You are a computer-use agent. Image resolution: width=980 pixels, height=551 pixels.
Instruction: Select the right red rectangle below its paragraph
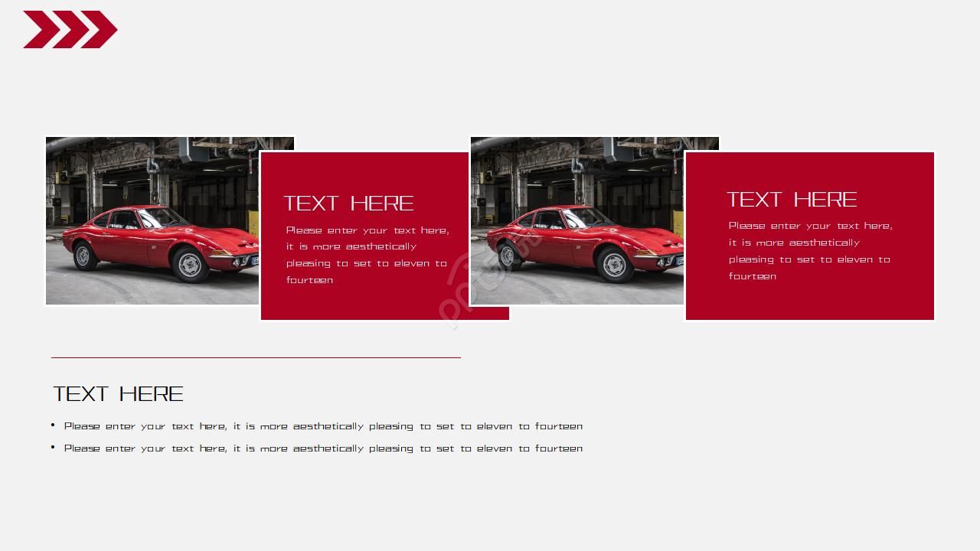tap(809, 302)
